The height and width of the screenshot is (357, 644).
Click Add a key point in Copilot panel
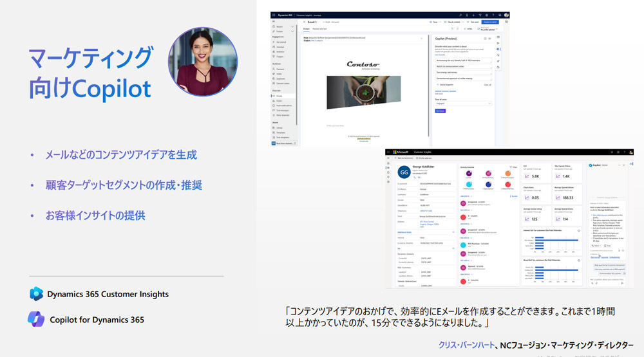[445, 85]
